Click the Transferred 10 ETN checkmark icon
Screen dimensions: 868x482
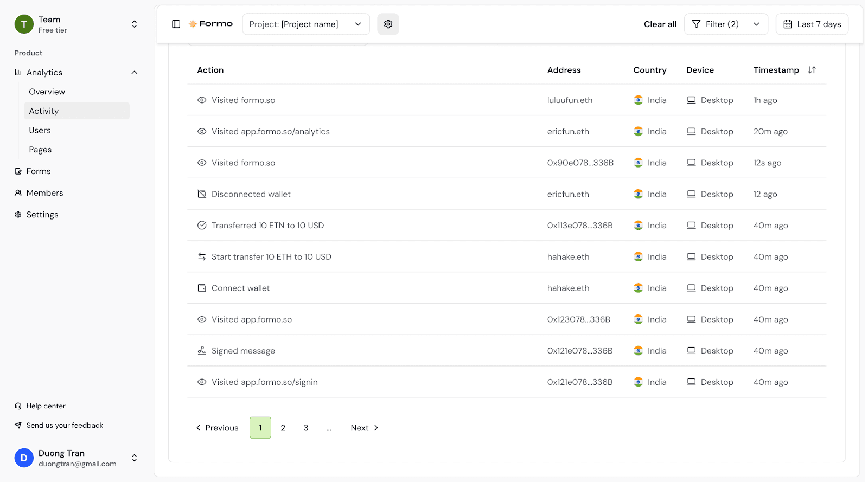pos(202,225)
